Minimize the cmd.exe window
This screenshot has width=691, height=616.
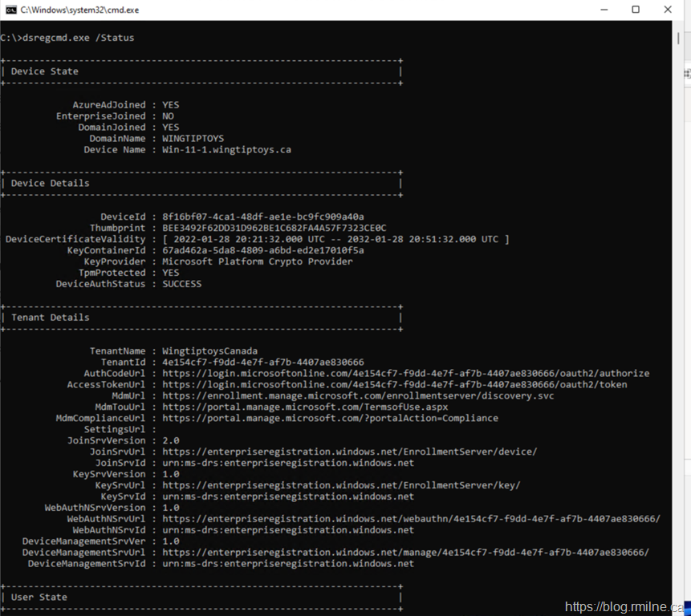point(604,10)
